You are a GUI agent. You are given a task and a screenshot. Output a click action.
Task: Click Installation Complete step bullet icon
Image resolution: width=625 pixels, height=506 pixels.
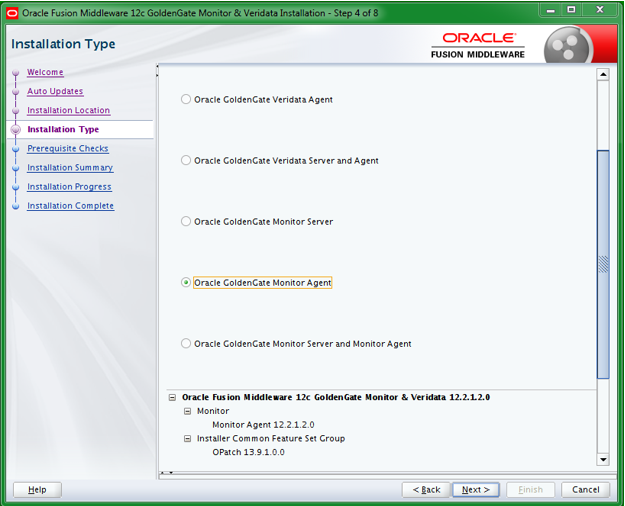[x=16, y=207]
